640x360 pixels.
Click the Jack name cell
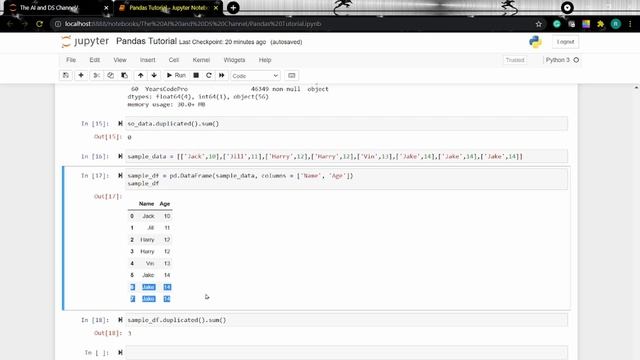point(148,216)
